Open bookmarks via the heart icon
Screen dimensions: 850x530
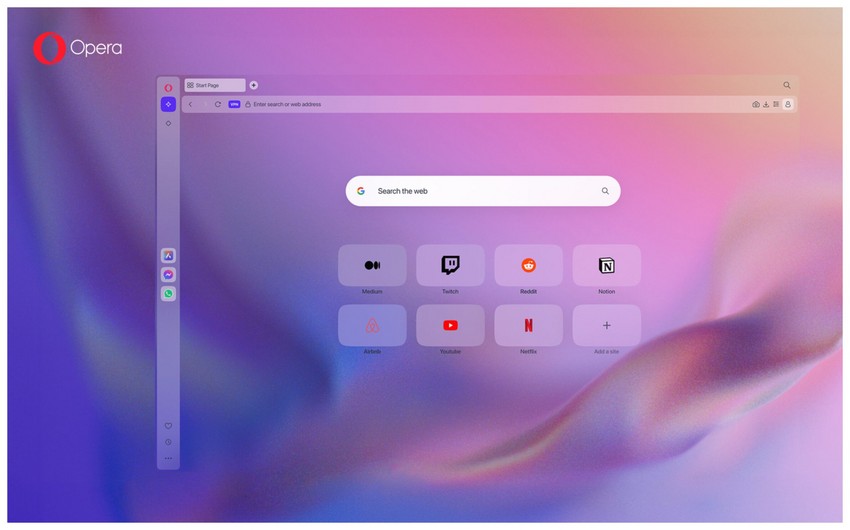[169, 426]
